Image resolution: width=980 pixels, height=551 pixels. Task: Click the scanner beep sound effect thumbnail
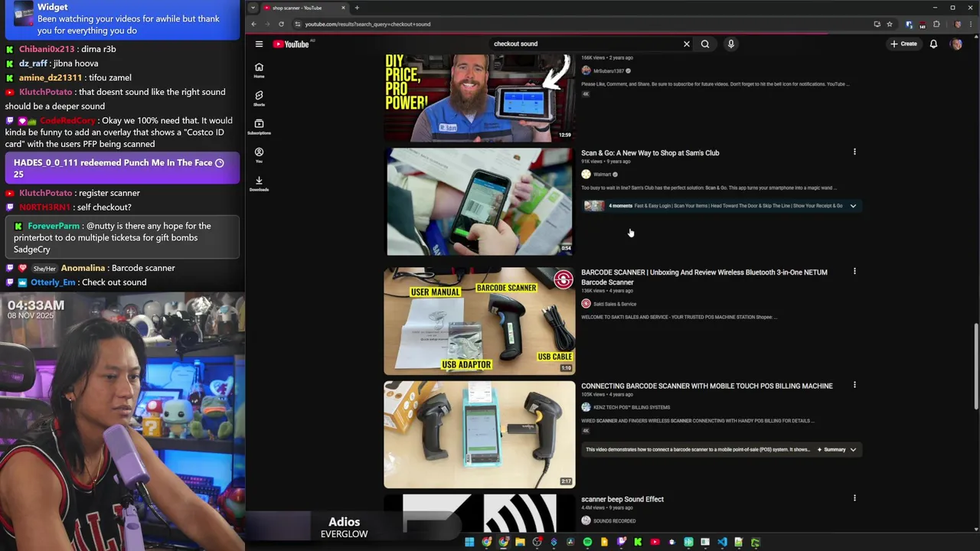point(479,514)
